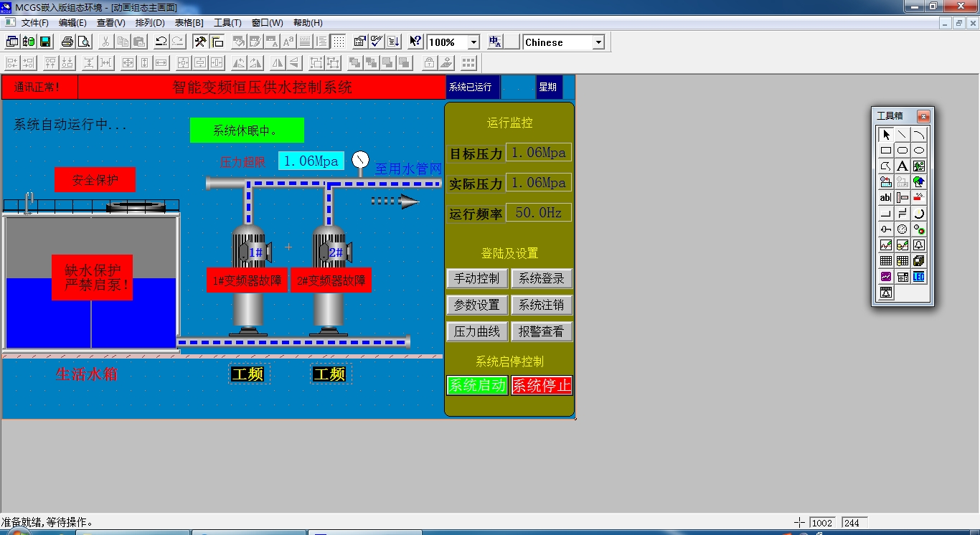Select the arrow pointer tool in toolbox
The width and height of the screenshot is (980, 535).
tap(886, 135)
